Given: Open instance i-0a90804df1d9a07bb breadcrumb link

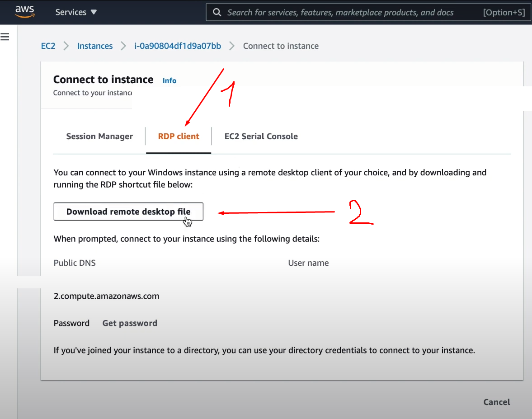Looking at the screenshot, I should click(178, 46).
